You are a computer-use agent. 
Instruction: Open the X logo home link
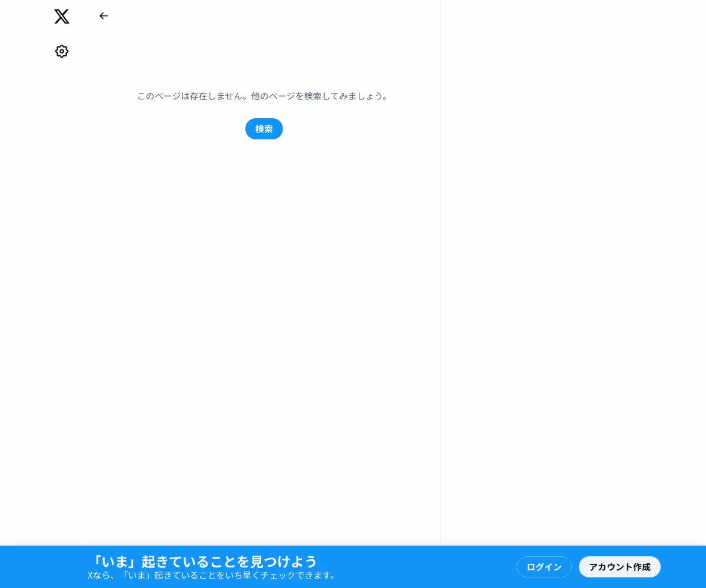coord(62,16)
